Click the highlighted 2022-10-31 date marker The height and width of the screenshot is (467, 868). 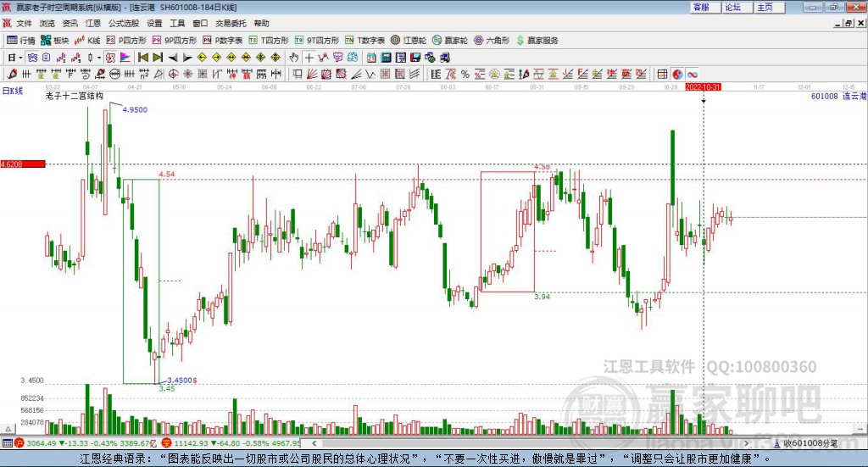pyautogui.click(x=703, y=87)
